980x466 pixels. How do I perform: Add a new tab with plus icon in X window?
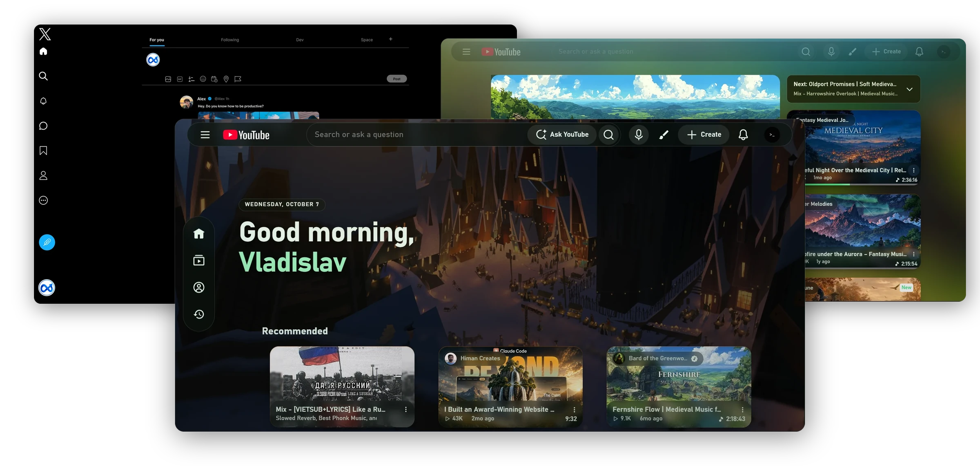[391, 39]
